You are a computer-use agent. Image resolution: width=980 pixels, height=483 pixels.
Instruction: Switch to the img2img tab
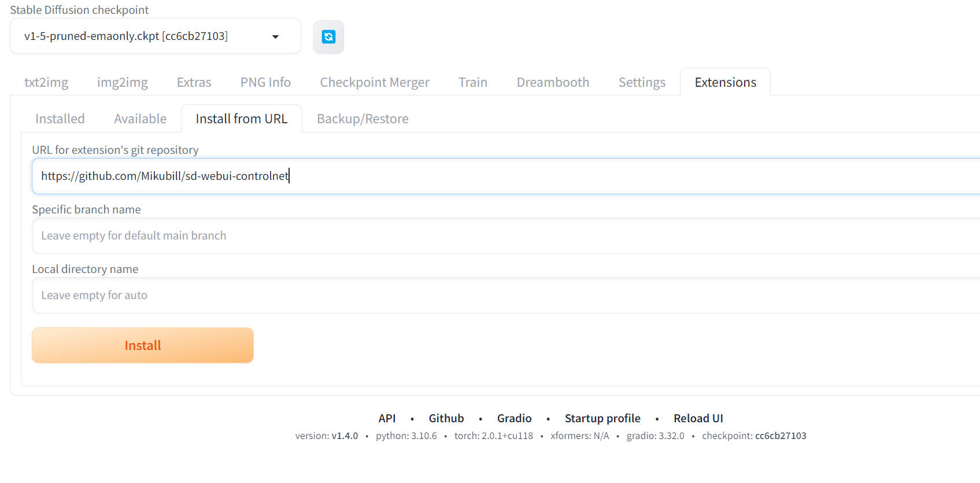pos(123,82)
